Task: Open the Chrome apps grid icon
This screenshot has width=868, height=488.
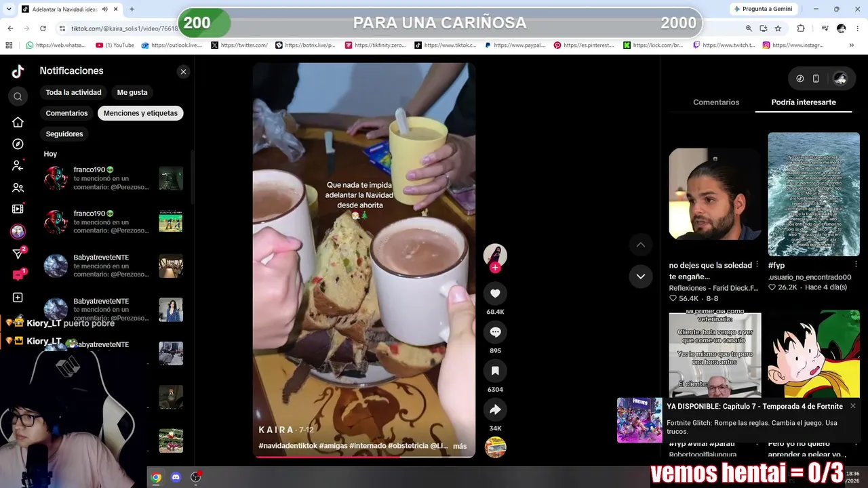Action: (9, 45)
